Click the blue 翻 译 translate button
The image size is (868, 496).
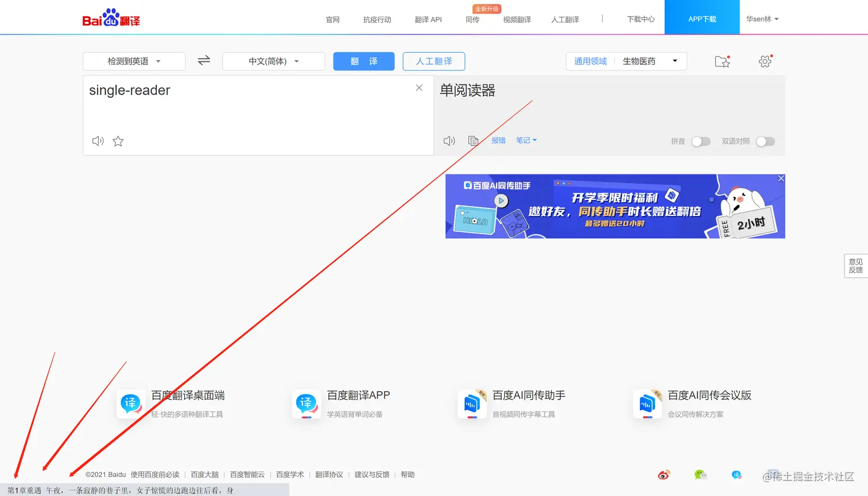pyautogui.click(x=363, y=61)
